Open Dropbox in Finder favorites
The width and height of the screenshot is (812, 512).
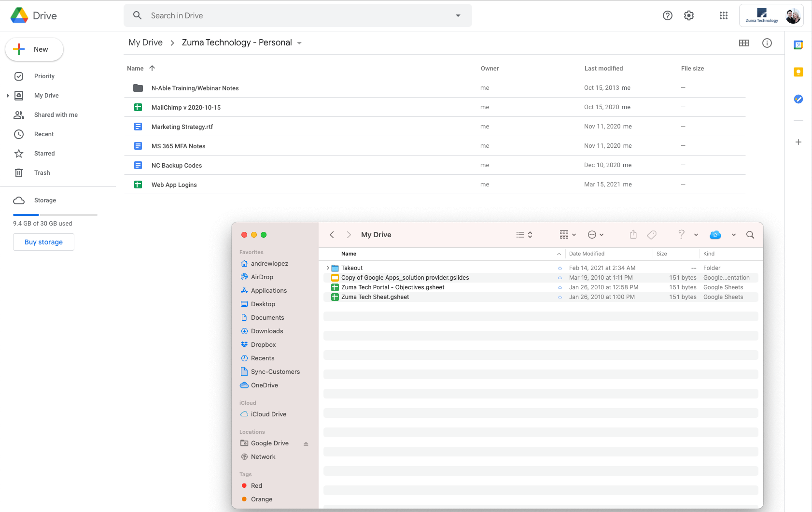pyautogui.click(x=264, y=345)
